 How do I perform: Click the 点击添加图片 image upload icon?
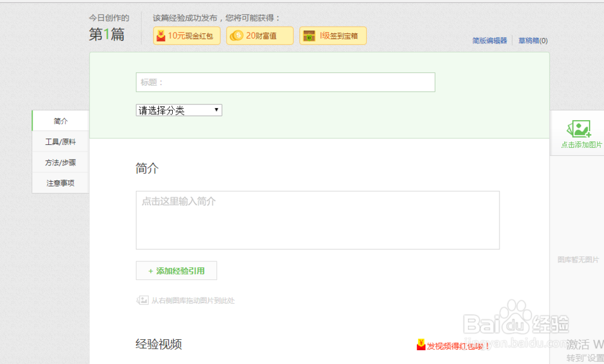click(579, 127)
